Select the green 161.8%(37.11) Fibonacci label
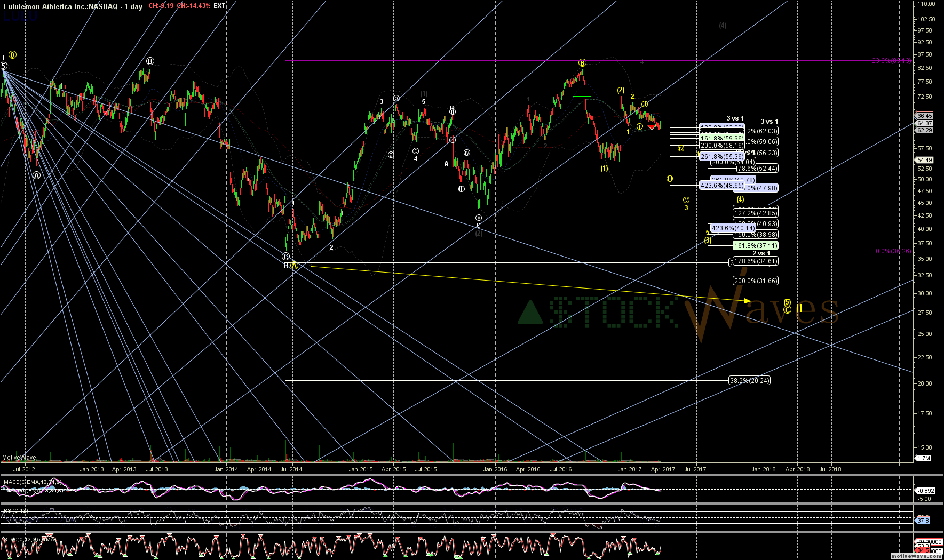Screen dimensions: 944x560 point(756,246)
